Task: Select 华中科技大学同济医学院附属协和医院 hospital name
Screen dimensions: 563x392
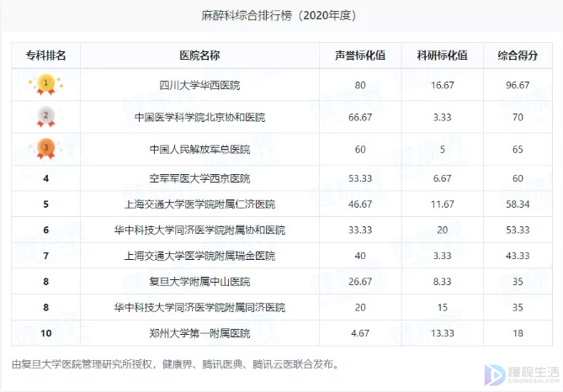Action: pyautogui.click(x=199, y=230)
